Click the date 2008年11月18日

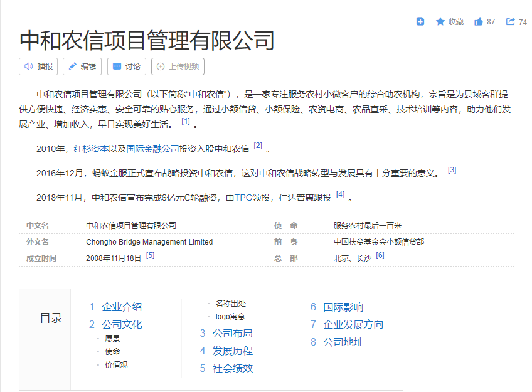coord(114,258)
